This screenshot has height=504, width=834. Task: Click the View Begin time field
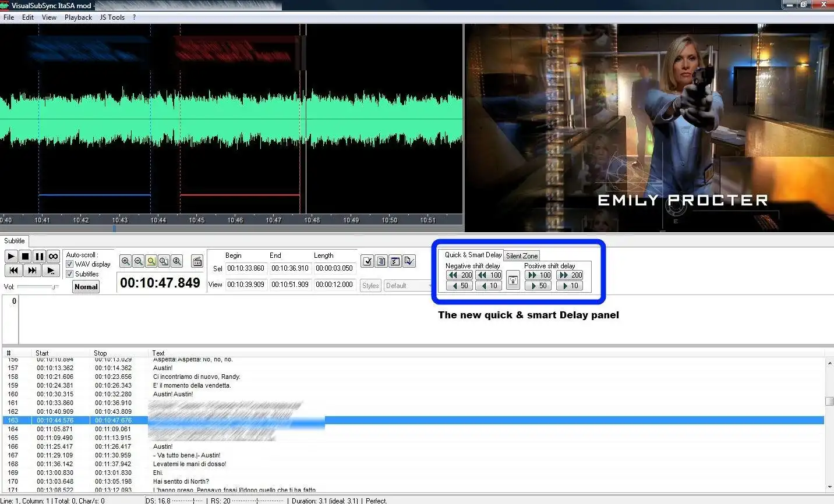tap(246, 285)
